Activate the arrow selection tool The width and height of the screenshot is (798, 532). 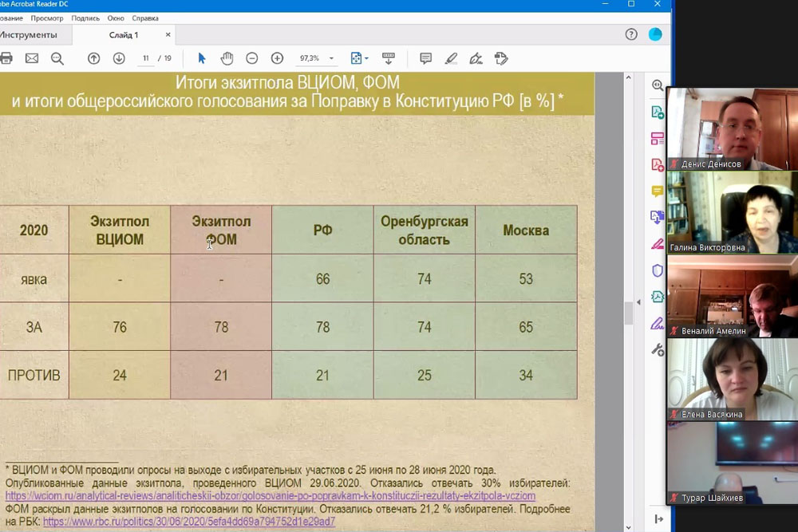[x=201, y=58]
